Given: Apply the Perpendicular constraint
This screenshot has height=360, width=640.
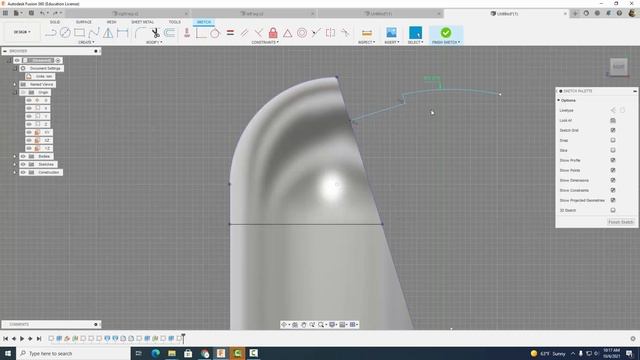Looking at the screenshot, I should [258, 33].
